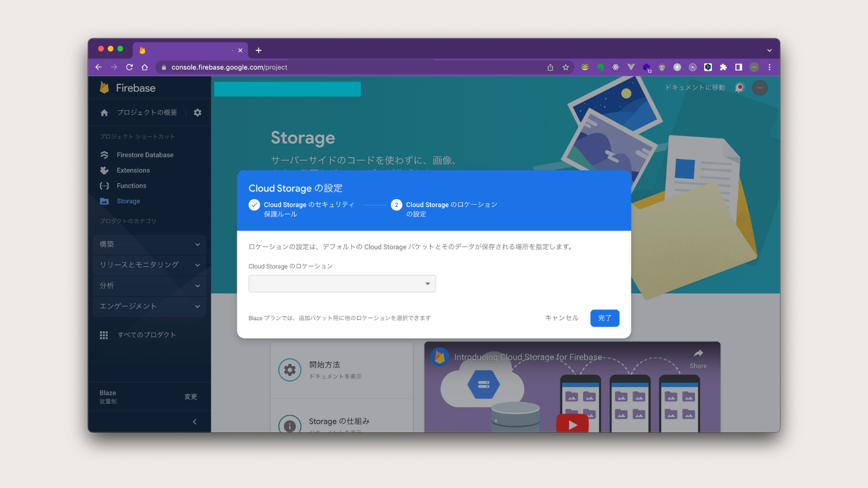Open Firebase notifications bell icon

739,88
